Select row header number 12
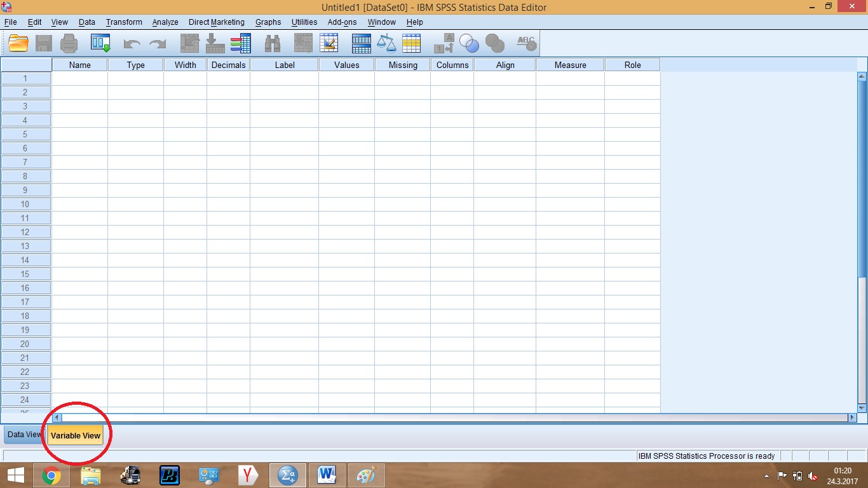Screen dimensions: 868x488 pyautogui.click(x=26, y=232)
